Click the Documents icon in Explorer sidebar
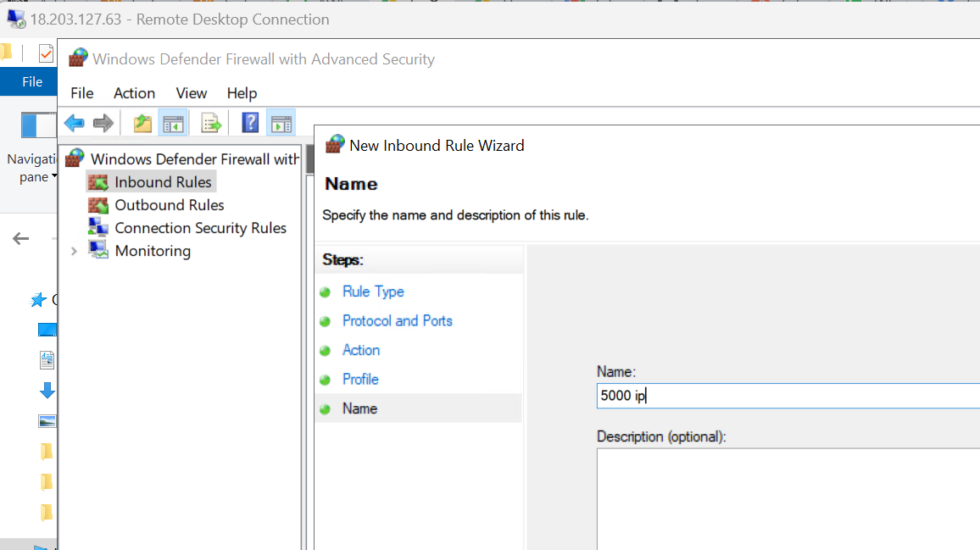The height and width of the screenshot is (550, 980). pyautogui.click(x=47, y=360)
